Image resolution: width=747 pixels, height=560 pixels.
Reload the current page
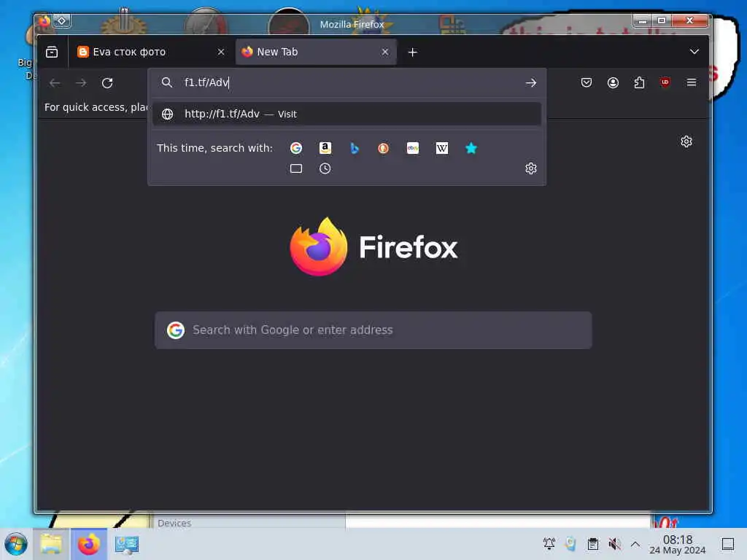pyautogui.click(x=107, y=83)
